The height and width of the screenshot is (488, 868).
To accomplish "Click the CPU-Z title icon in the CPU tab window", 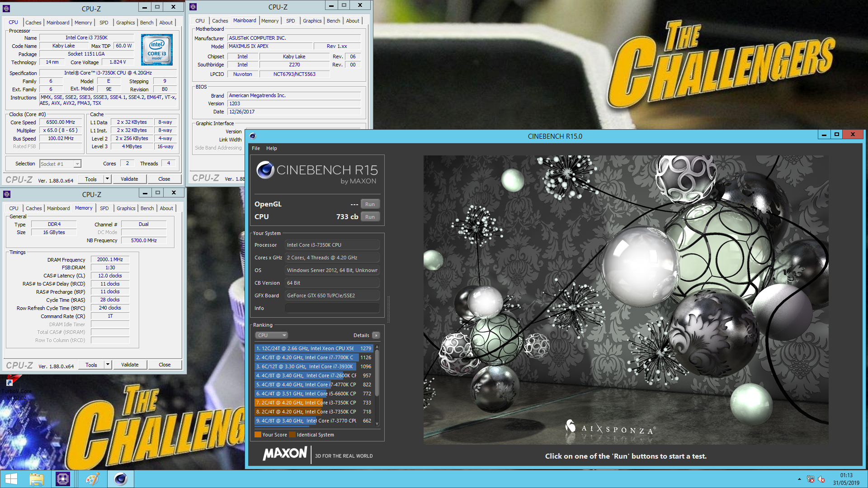I will pyautogui.click(x=6, y=9).
